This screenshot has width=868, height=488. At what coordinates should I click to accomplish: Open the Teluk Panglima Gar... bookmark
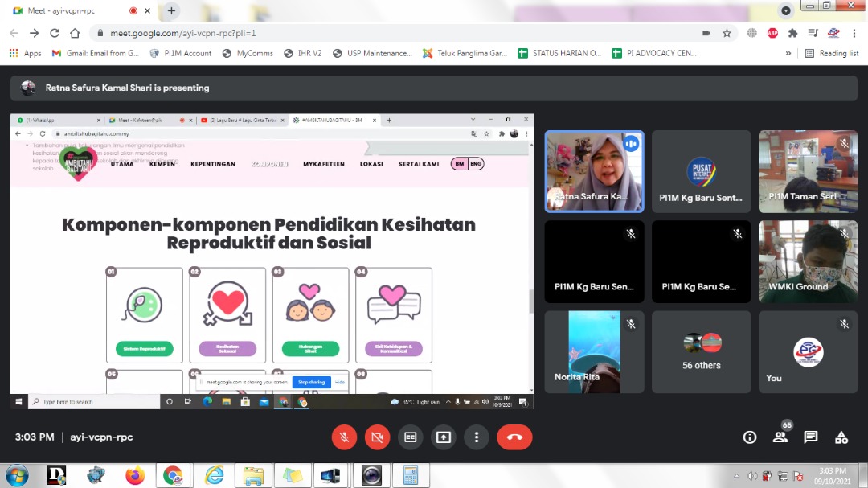point(465,53)
